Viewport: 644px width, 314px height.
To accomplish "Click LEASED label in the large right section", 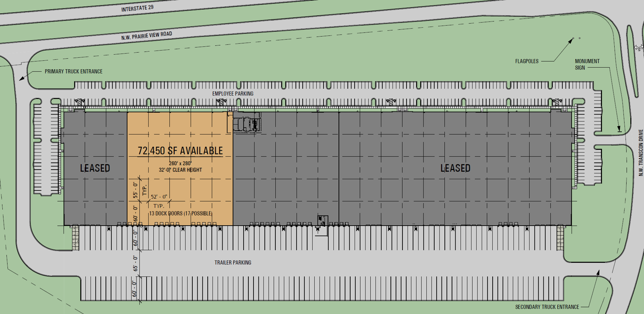I will pyautogui.click(x=455, y=168).
